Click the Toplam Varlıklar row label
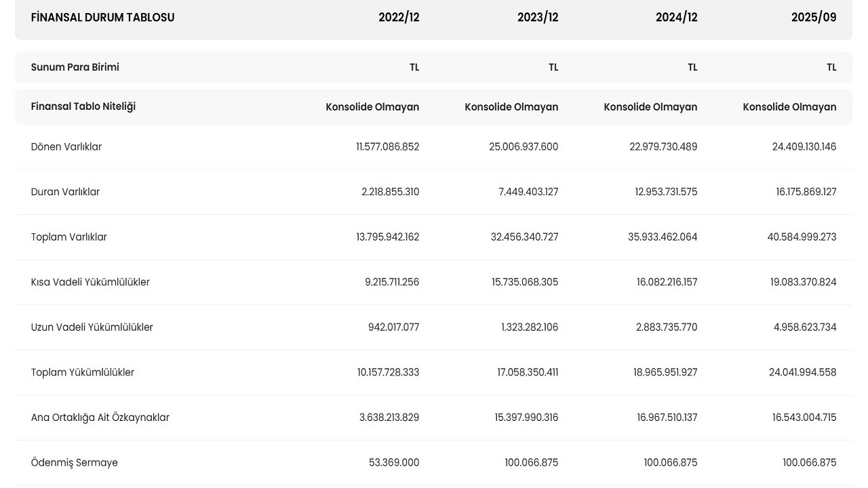The width and height of the screenshot is (868, 488). pos(69,237)
